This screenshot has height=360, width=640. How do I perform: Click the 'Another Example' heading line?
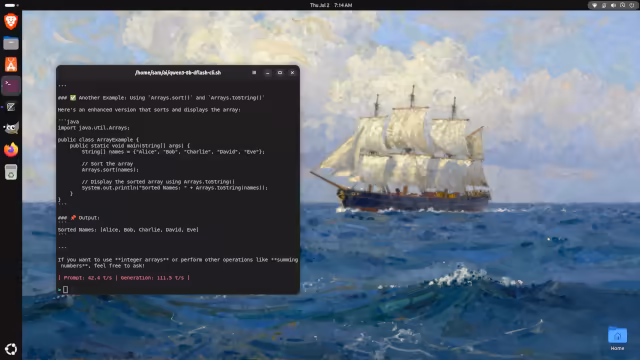(x=161, y=98)
